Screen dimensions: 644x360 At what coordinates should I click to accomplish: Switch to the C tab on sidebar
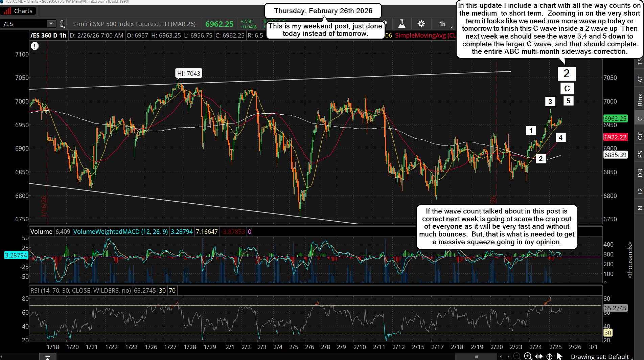pos(640,118)
